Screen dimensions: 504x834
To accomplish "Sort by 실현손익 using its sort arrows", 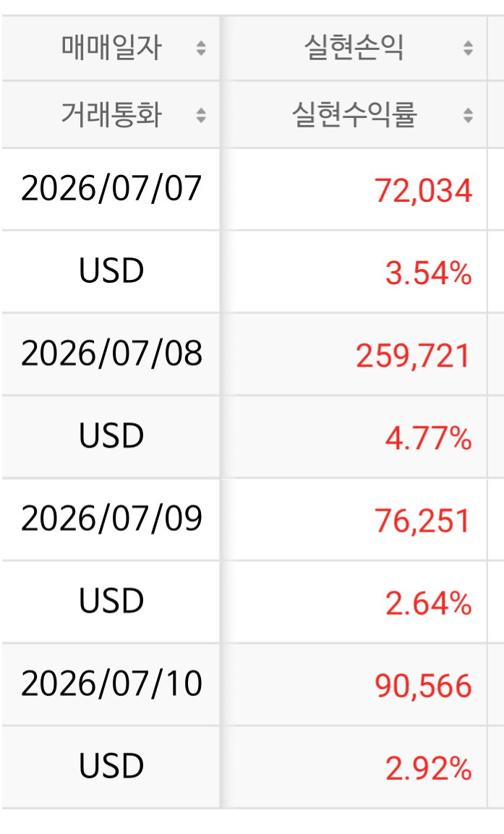I will [468, 48].
